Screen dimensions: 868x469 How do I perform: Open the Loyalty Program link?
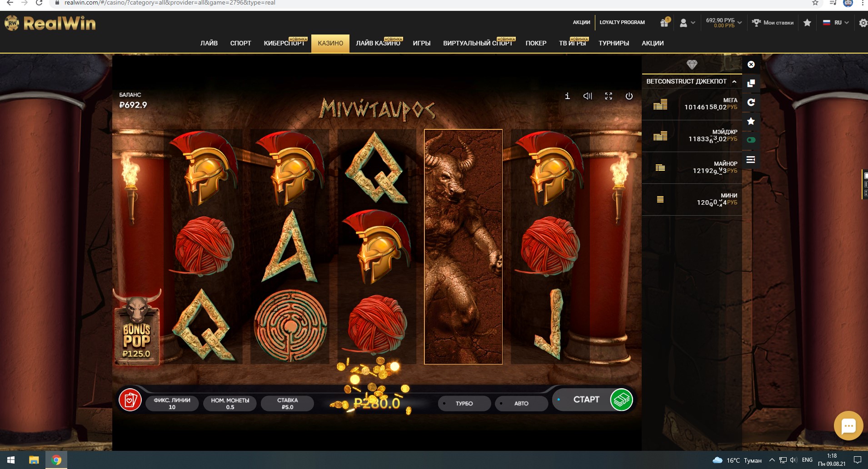[622, 22]
